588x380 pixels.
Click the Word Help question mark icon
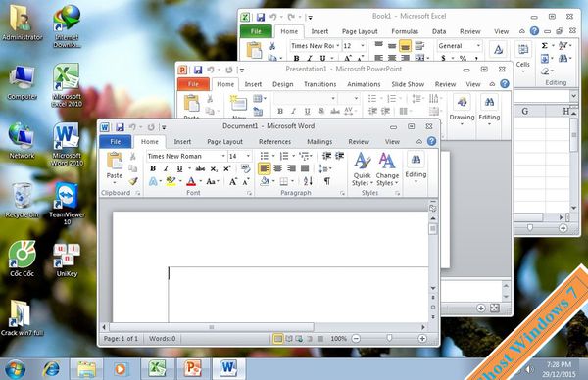(x=431, y=141)
